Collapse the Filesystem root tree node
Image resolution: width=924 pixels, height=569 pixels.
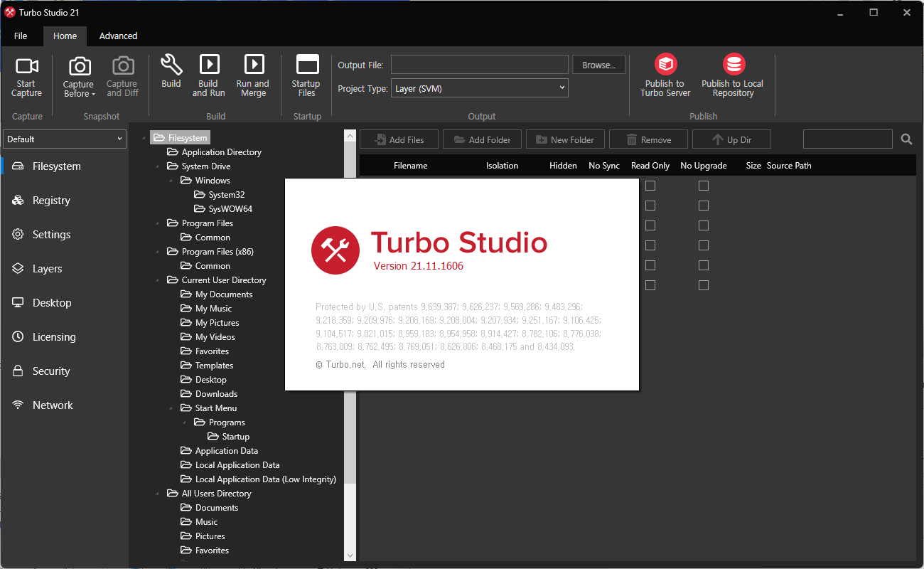[144, 138]
